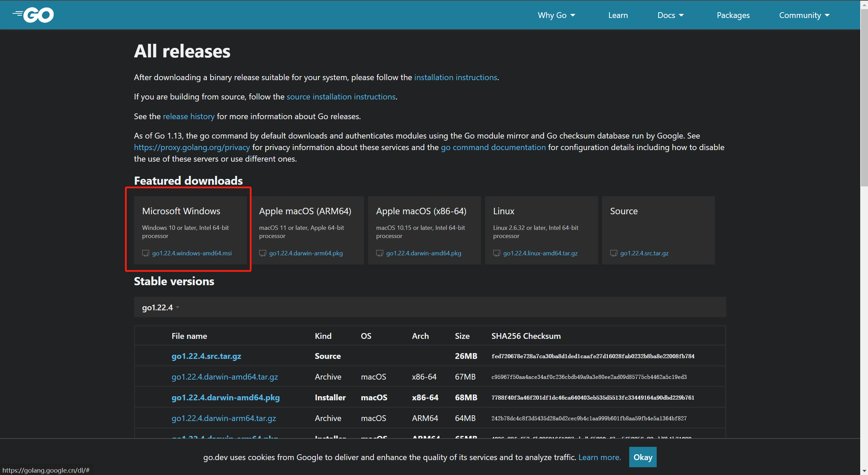The width and height of the screenshot is (868, 475).
Task: Click the checksum starting with 7788f40f3a
Action: (x=593, y=398)
